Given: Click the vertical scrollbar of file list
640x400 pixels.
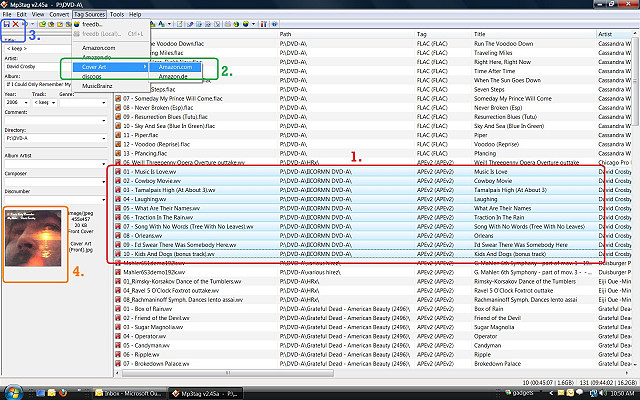Looking at the screenshot, I should pyautogui.click(x=635, y=82).
